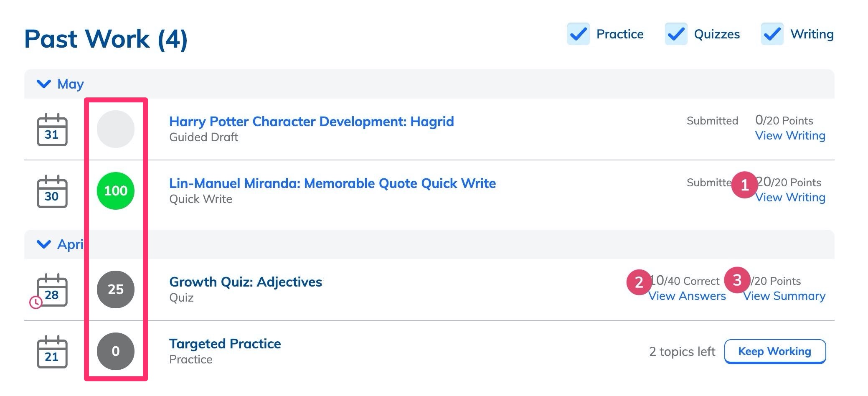This screenshot has width=868, height=396.
Task: Uncheck the Writing filter checkbox
Action: coord(772,34)
